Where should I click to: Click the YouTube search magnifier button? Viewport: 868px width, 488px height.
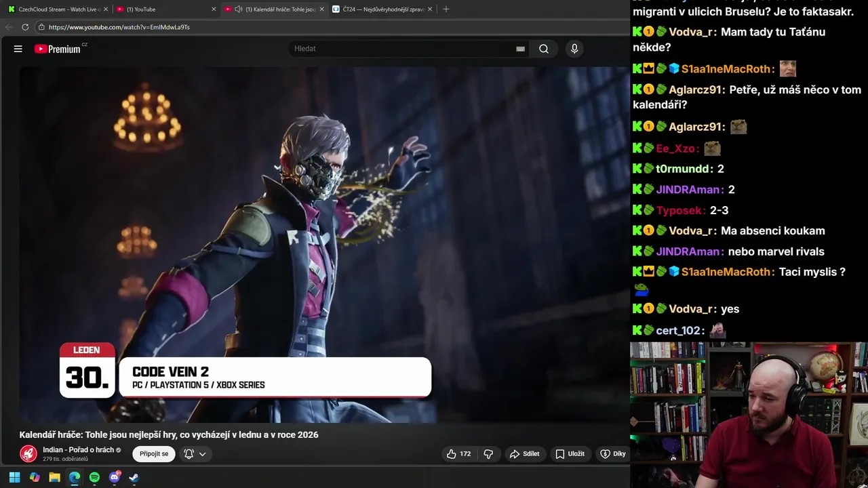(544, 49)
